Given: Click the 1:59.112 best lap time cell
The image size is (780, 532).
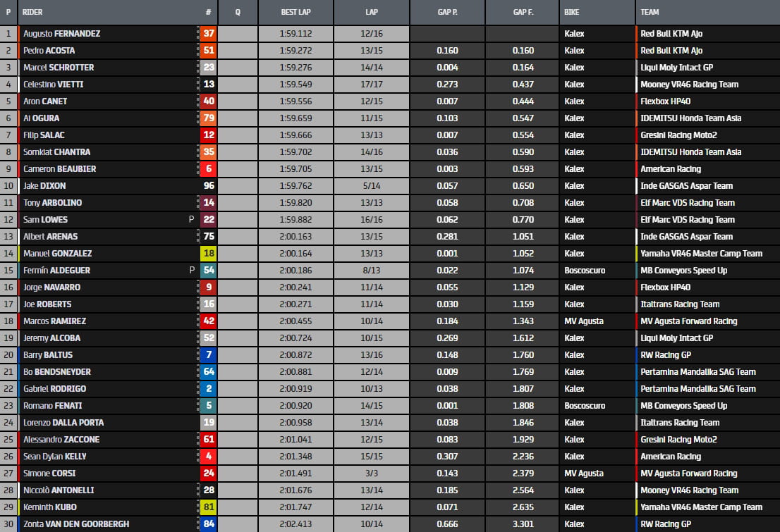Looking at the screenshot, I should [x=295, y=33].
